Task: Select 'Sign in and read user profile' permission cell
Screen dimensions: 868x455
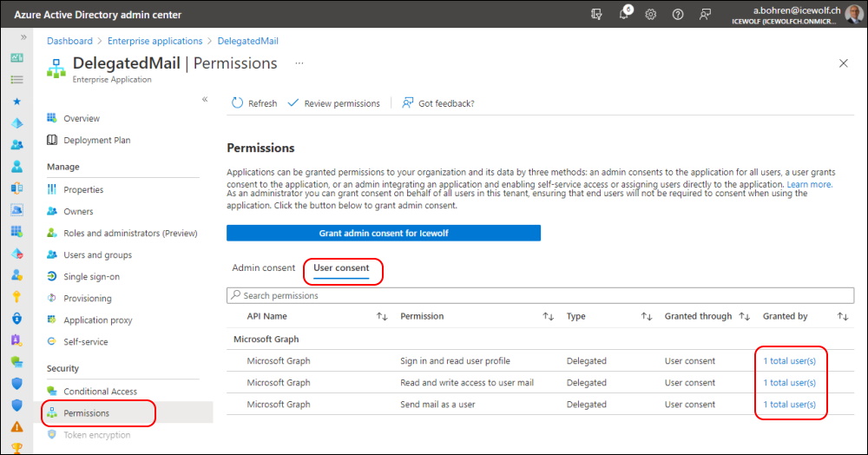Action: pyautogui.click(x=455, y=361)
